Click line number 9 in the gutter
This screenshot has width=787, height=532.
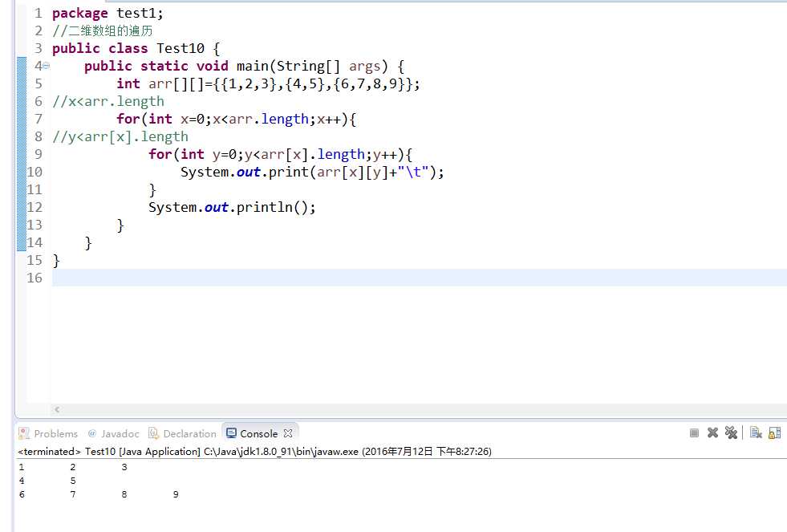pos(39,154)
